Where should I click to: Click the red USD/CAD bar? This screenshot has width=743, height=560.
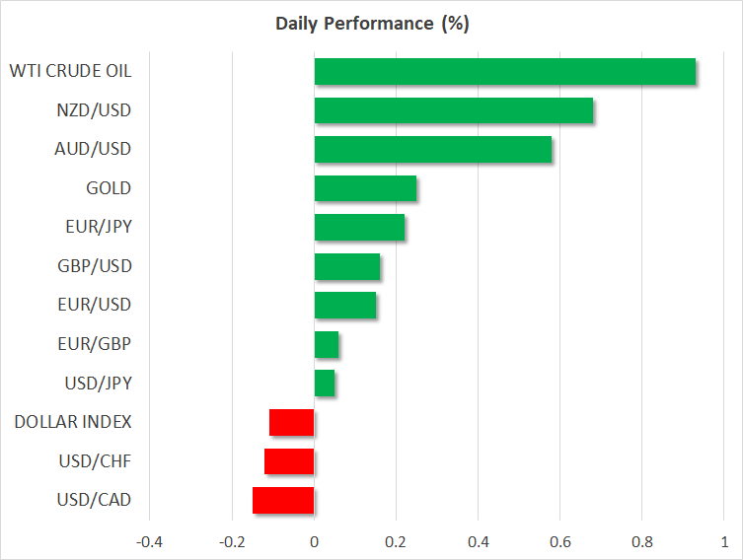point(283,500)
